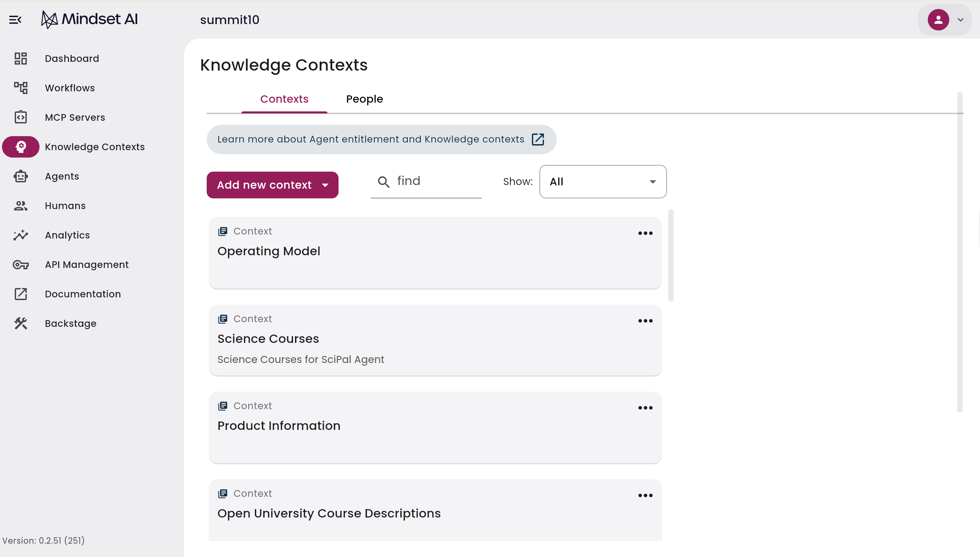Click the Science Courses for SciPal Agent description
This screenshot has width=980, height=557.
tap(301, 360)
